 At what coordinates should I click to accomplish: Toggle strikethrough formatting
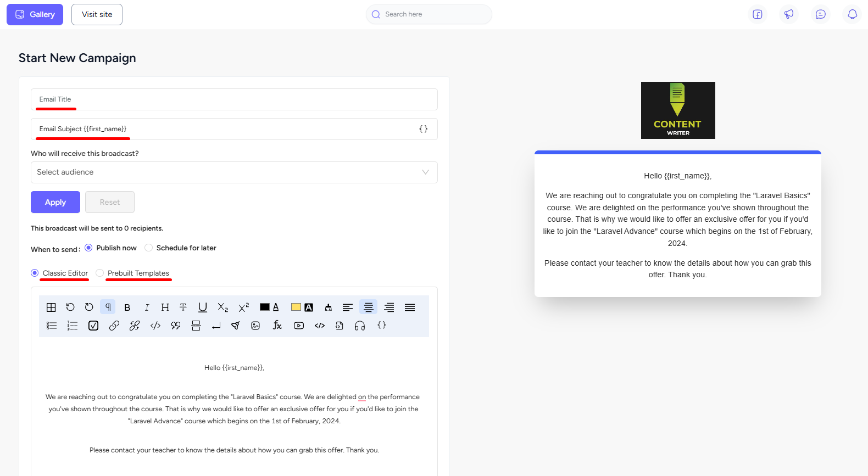click(x=183, y=307)
